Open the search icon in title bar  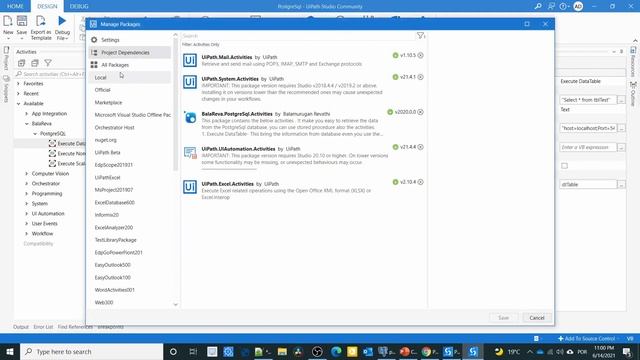coord(538,6)
